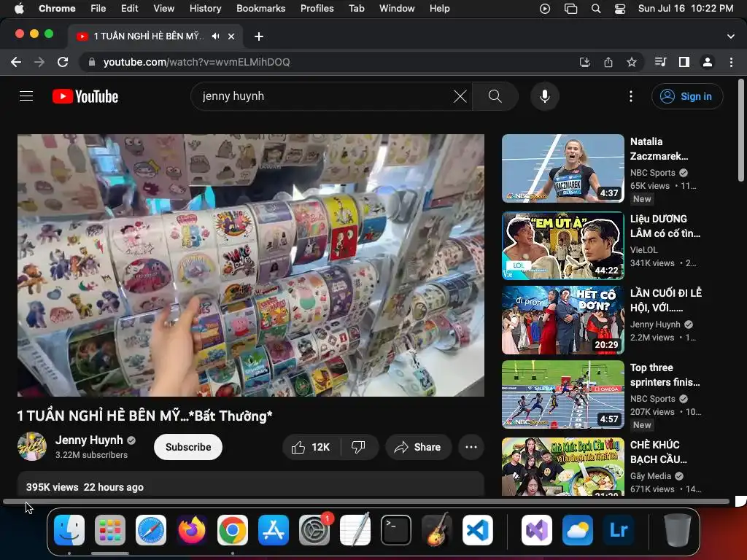Screen dimensions: 747x560
Task: Click the Sign in button
Action: (x=687, y=96)
